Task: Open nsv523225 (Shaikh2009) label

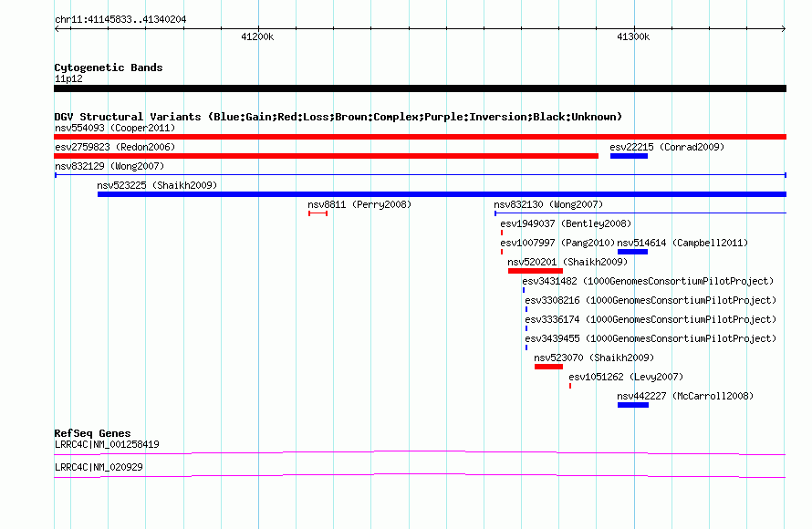Action: pyautogui.click(x=157, y=185)
